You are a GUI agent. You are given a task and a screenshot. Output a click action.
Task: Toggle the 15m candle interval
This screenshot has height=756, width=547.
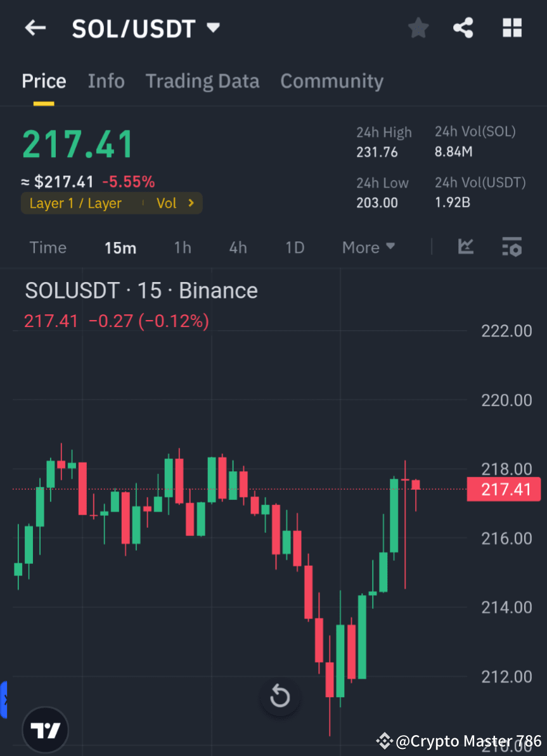tap(120, 248)
